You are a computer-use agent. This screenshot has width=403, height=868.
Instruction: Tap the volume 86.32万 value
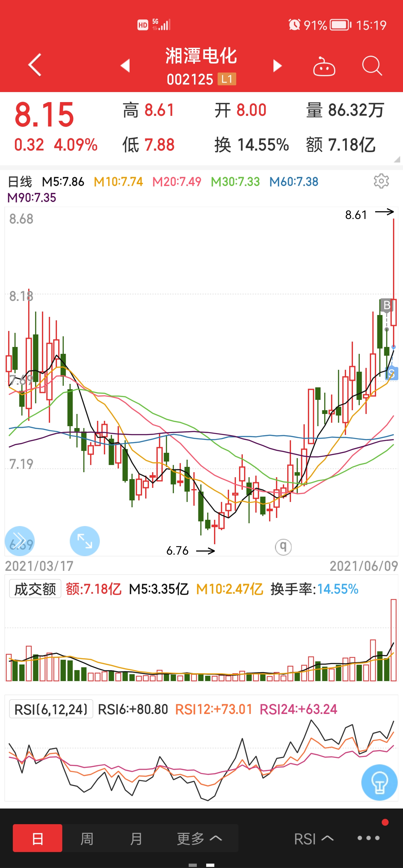(356, 110)
